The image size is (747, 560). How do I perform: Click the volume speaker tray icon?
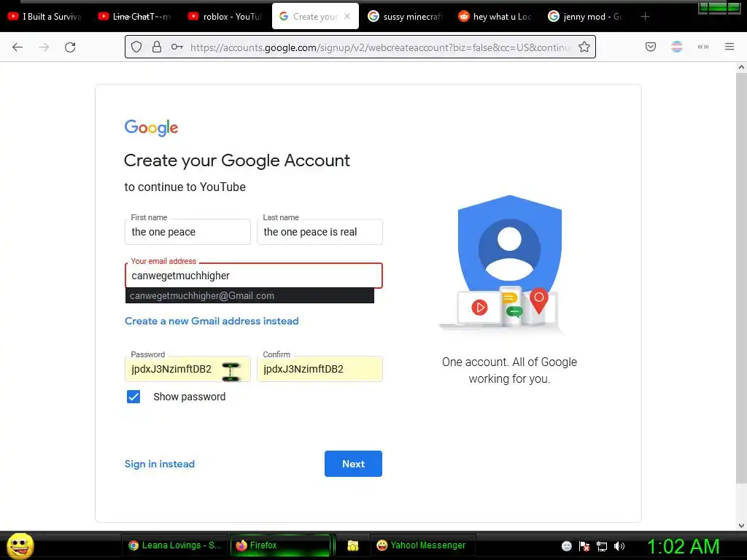coord(619,546)
